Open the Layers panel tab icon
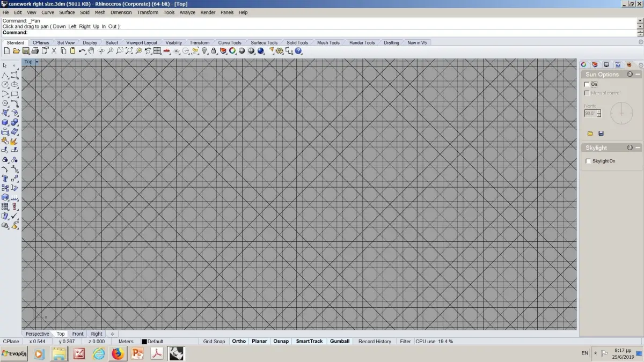 coord(595,65)
